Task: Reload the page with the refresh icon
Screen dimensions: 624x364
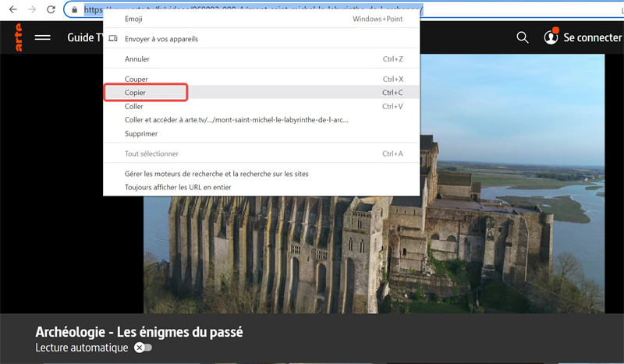Action: click(51, 9)
